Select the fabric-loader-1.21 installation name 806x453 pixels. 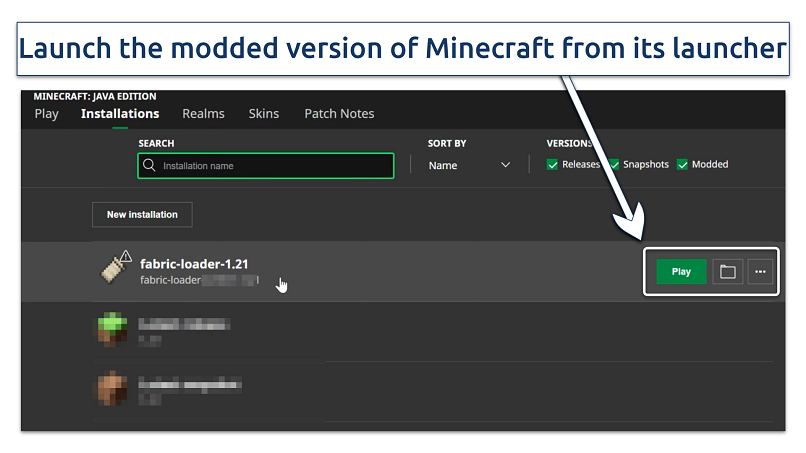(x=194, y=264)
